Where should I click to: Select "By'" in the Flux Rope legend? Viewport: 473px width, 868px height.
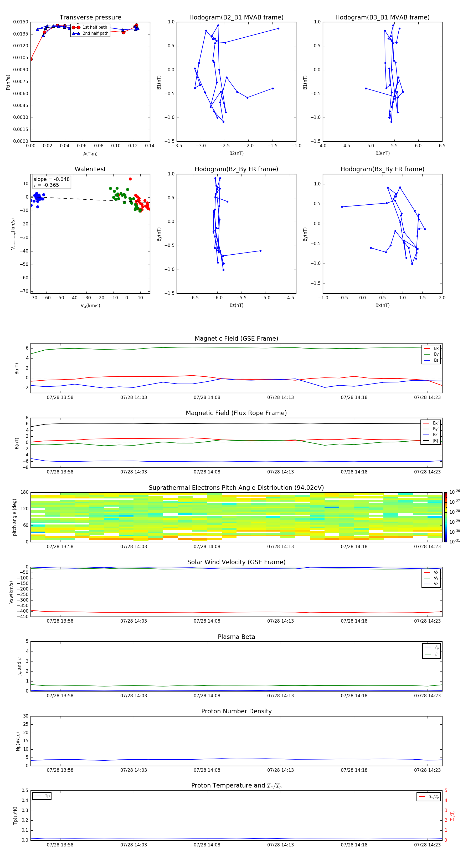pyautogui.click(x=431, y=429)
